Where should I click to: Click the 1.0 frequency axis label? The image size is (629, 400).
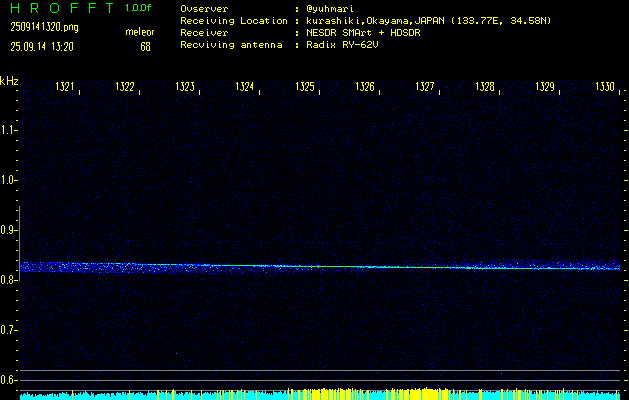7,180
